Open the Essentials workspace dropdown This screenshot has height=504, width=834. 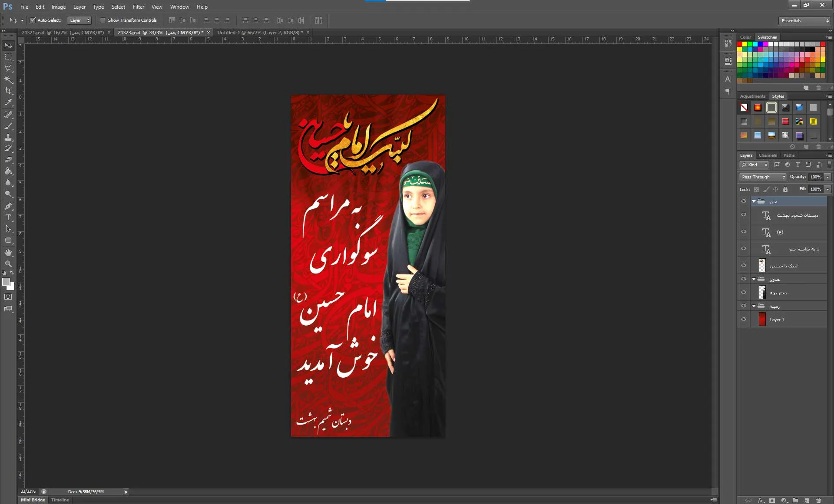[804, 21]
